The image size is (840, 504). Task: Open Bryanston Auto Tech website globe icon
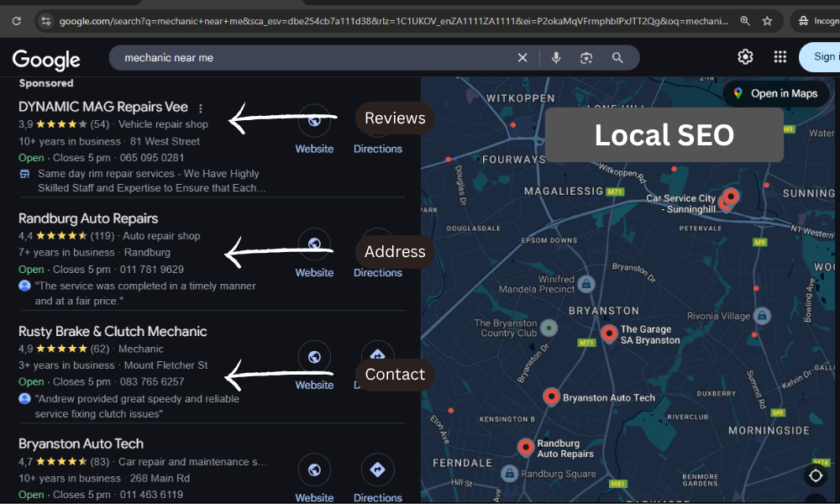[x=314, y=470]
